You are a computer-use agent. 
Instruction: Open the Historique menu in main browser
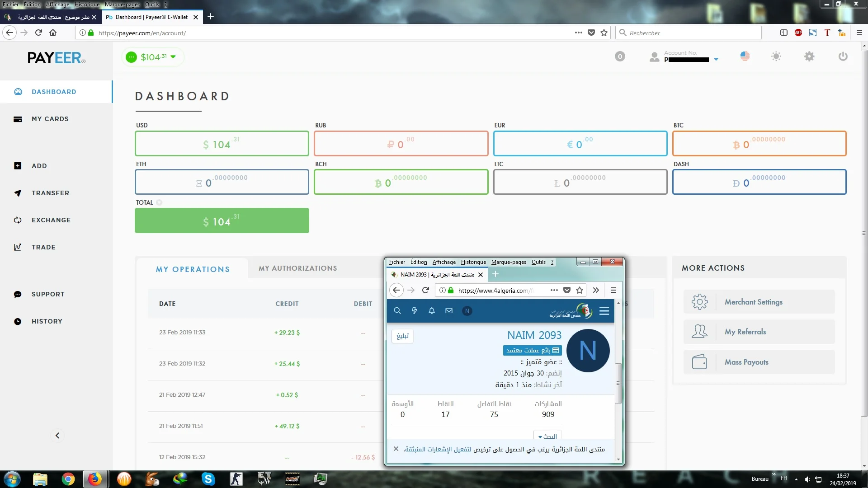[87, 5]
